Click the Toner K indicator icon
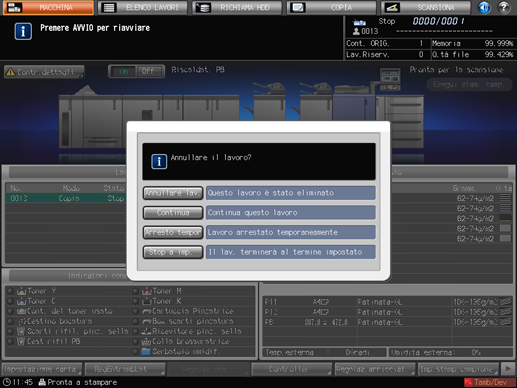 point(147,301)
